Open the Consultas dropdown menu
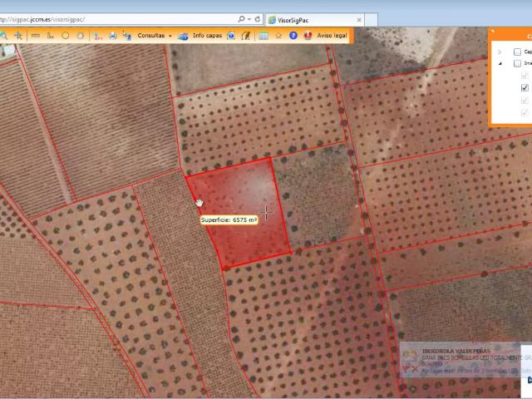The width and height of the screenshot is (532, 399). pos(154,36)
